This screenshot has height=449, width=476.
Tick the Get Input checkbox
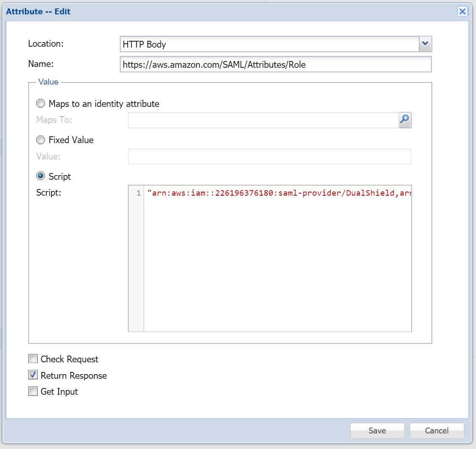click(33, 391)
